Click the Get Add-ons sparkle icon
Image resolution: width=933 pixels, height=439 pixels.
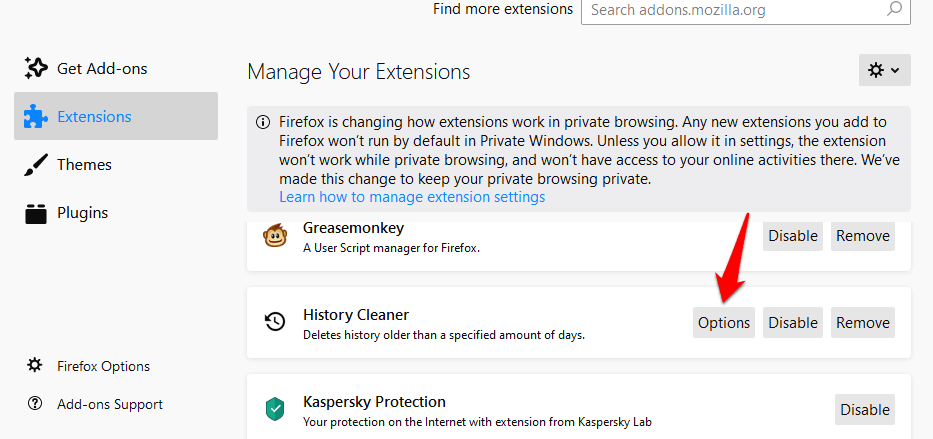click(x=36, y=68)
